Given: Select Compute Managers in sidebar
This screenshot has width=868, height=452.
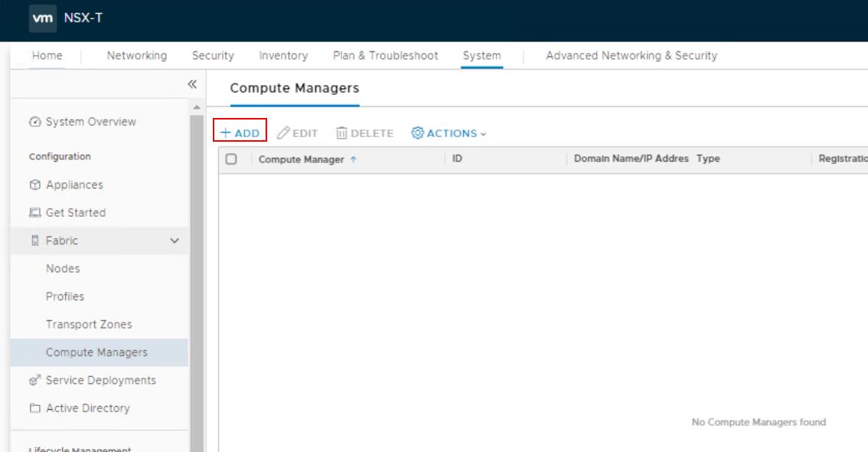Looking at the screenshot, I should click(96, 352).
